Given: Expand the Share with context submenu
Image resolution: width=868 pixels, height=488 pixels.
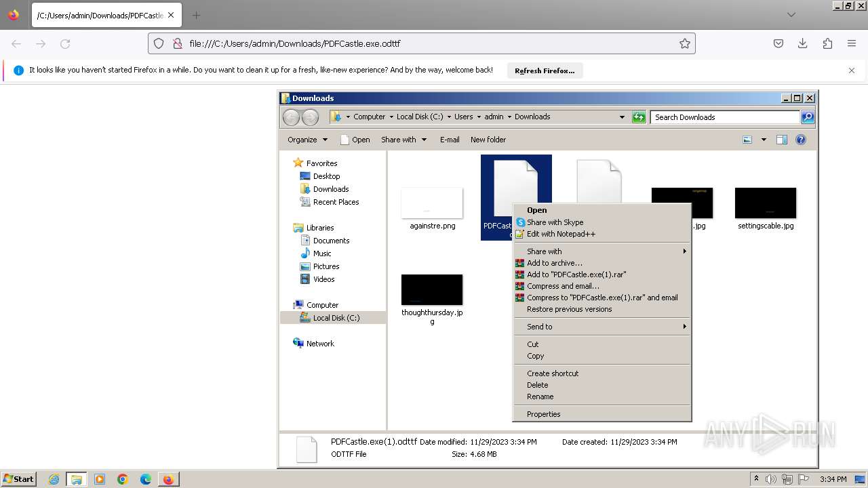Looking at the screenshot, I should tap(601, 251).
